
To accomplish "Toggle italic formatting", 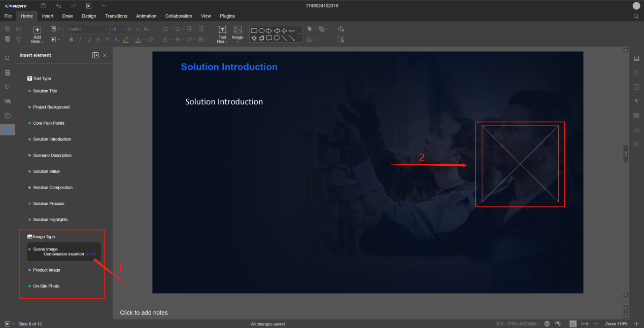I will coord(80,40).
